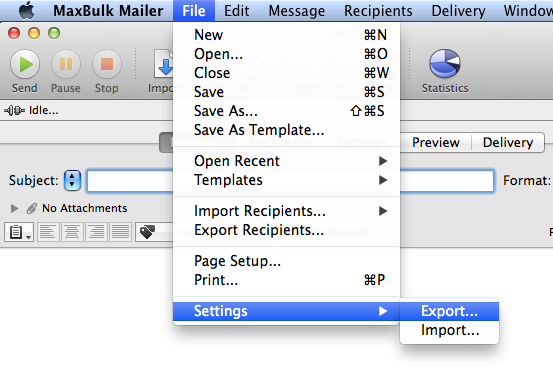Switch to the Delivery tab
This screenshot has width=553, height=377.
coord(508,142)
